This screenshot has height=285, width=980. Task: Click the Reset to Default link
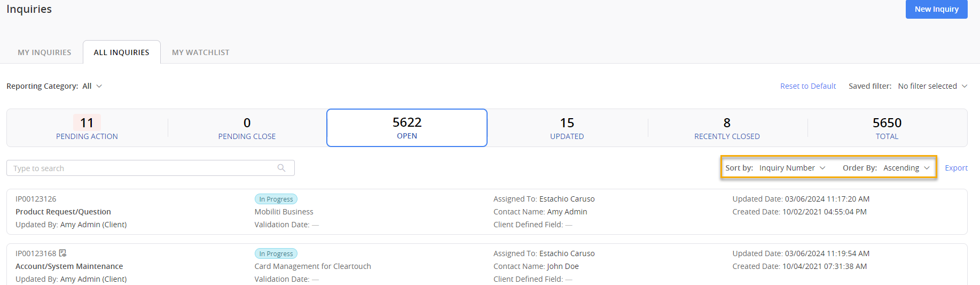(807, 86)
